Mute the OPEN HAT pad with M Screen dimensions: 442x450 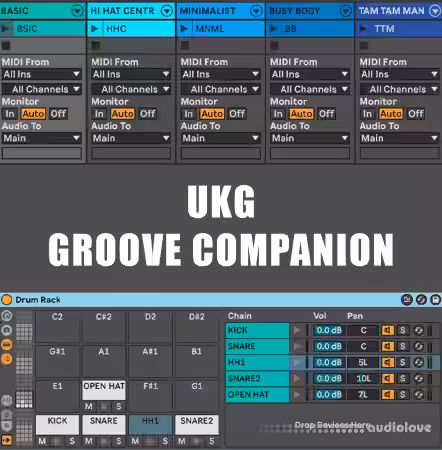click(x=89, y=406)
